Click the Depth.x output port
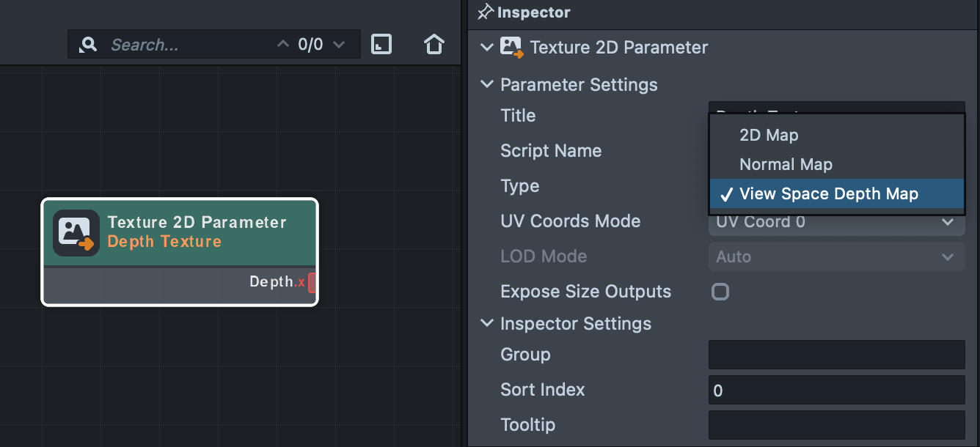Screen dimensions: 980x447 (x=312, y=282)
